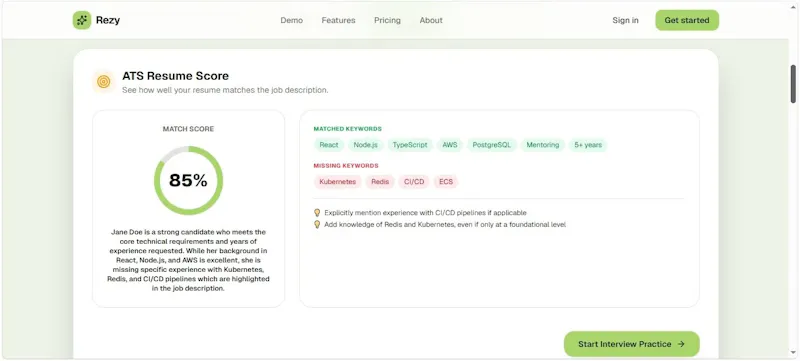This screenshot has height=361, width=800.
Task: Click the arrow icon in Start Interview Practice
Action: click(x=681, y=344)
